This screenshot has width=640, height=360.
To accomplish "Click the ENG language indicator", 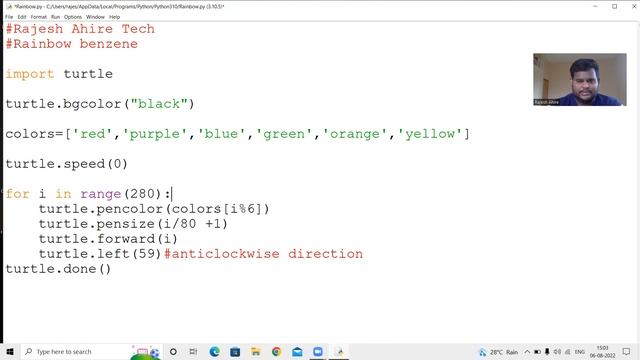I will pyautogui.click(x=580, y=352).
